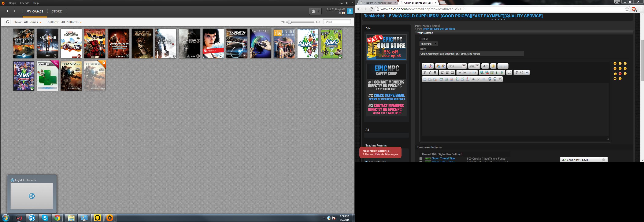Open the Origin menu
The image size is (644, 222).
coord(12,3)
